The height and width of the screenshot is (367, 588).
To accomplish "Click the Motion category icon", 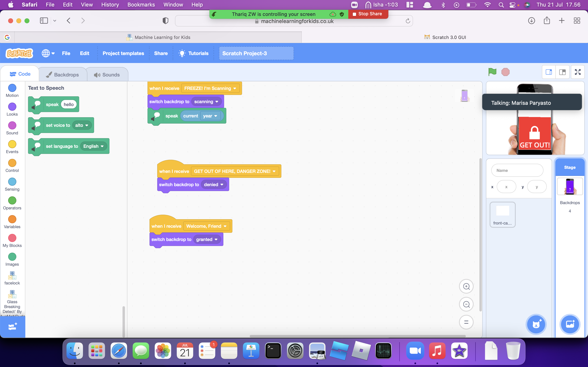I will coord(12,88).
